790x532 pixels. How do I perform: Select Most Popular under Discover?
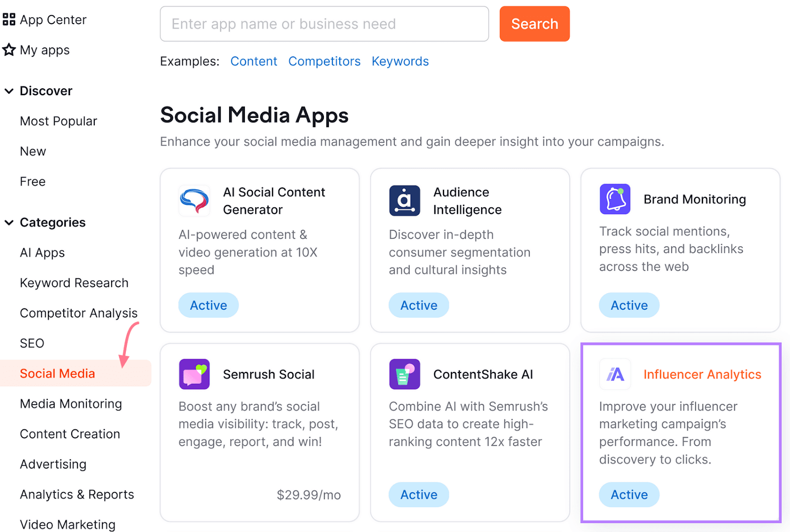pos(58,120)
